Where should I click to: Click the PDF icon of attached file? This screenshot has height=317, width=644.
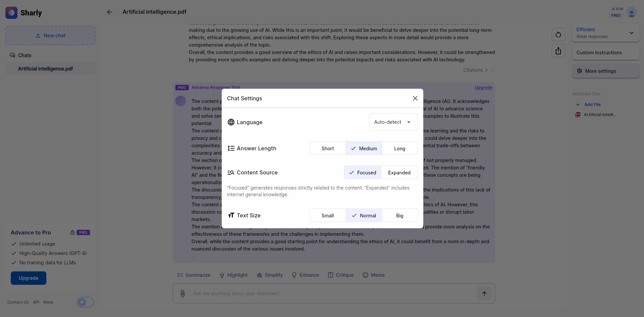click(x=578, y=115)
